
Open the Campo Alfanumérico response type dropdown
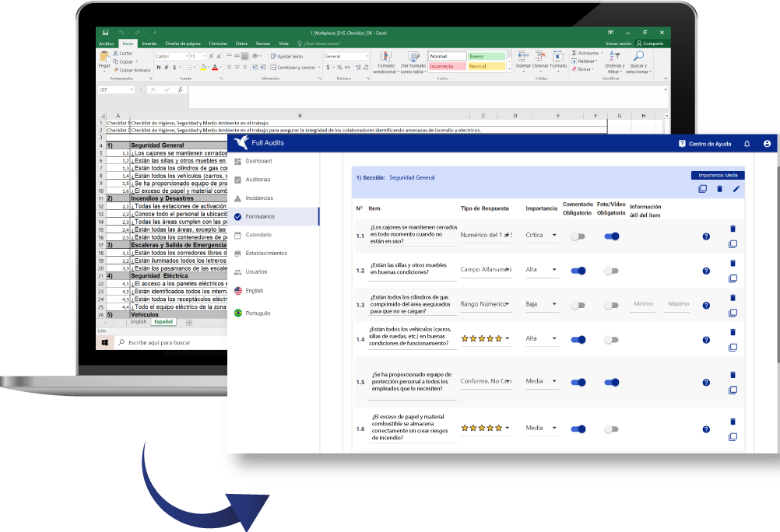pyautogui.click(x=486, y=269)
